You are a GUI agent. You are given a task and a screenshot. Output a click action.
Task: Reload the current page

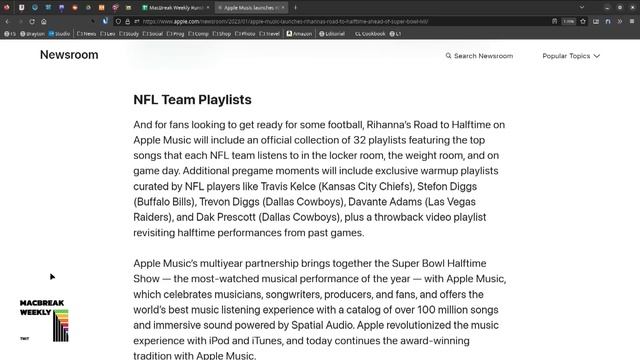pyautogui.click(x=32, y=21)
